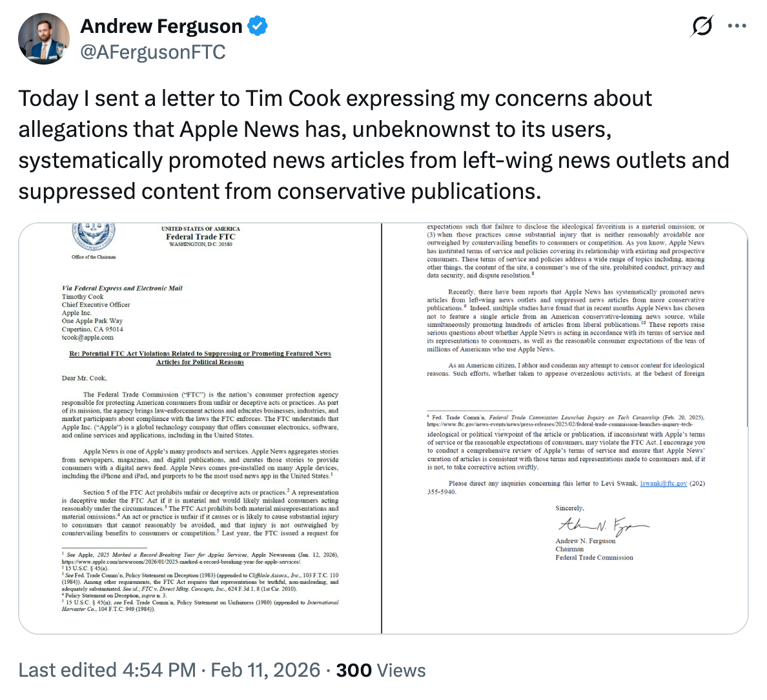767x700 pixels.
Task: Click "Last edited 4:54 PM" edit history
Action: pyautogui.click(x=107, y=670)
